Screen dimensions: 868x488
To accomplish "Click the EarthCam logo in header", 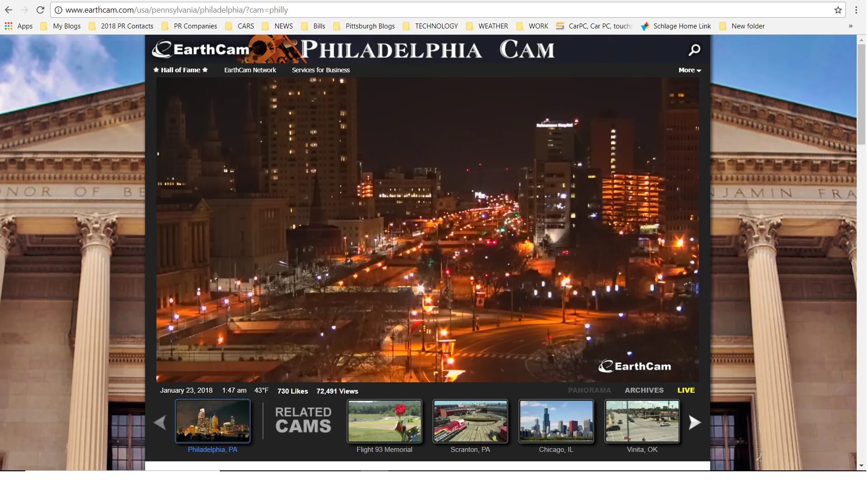I will pos(201,49).
